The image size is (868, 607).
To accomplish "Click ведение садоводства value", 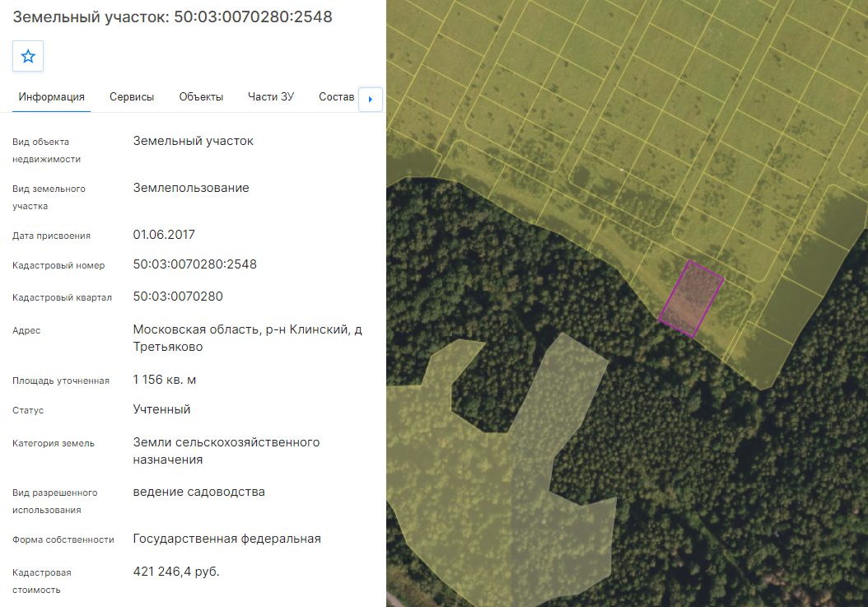I will pyautogui.click(x=198, y=492).
